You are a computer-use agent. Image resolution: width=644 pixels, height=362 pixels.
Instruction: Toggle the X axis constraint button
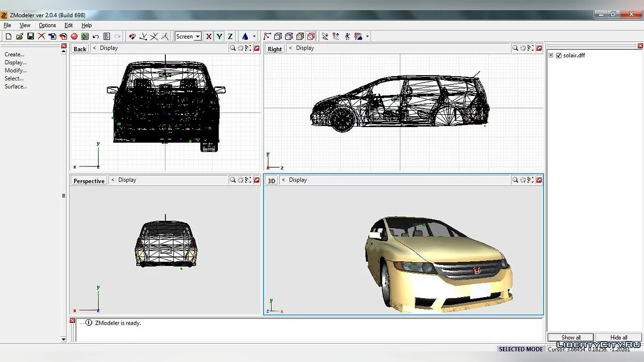(x=209, y=36)
